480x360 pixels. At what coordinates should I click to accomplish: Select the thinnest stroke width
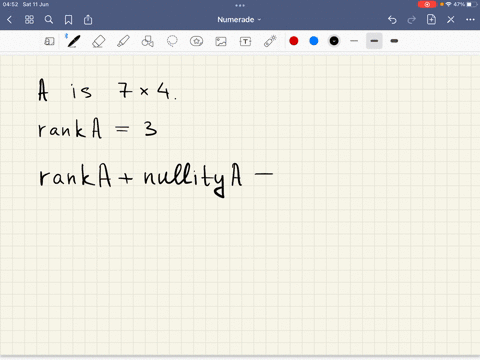354,41
